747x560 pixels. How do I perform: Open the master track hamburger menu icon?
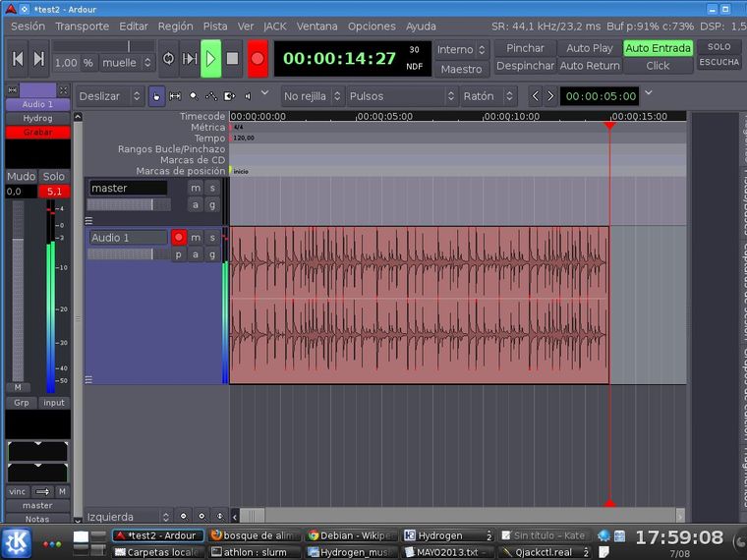point(88,220)
